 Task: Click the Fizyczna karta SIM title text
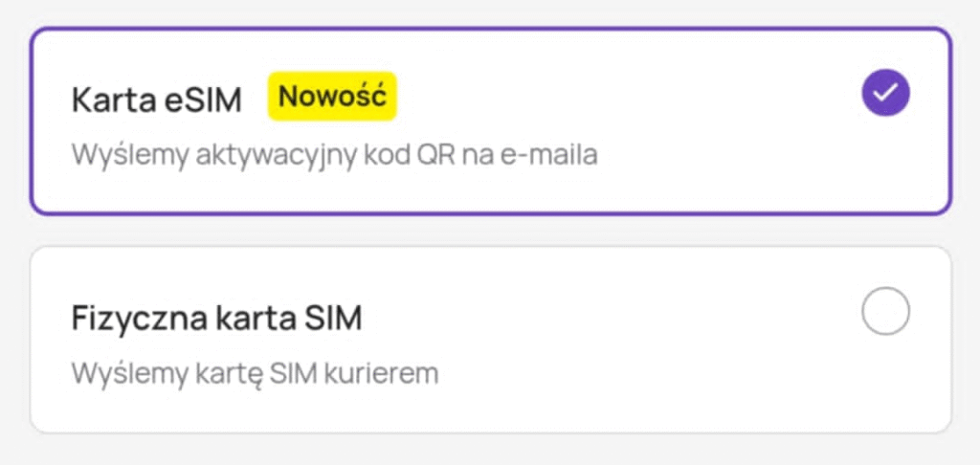click(217, 318)
